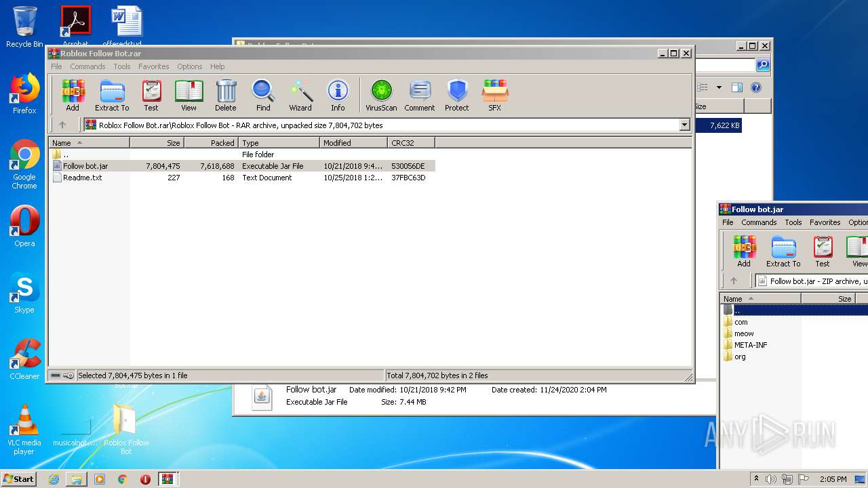The height and width of the screenshot is (488, 868).
Task: Click the Start button
Action: click(x=18, y=479)
